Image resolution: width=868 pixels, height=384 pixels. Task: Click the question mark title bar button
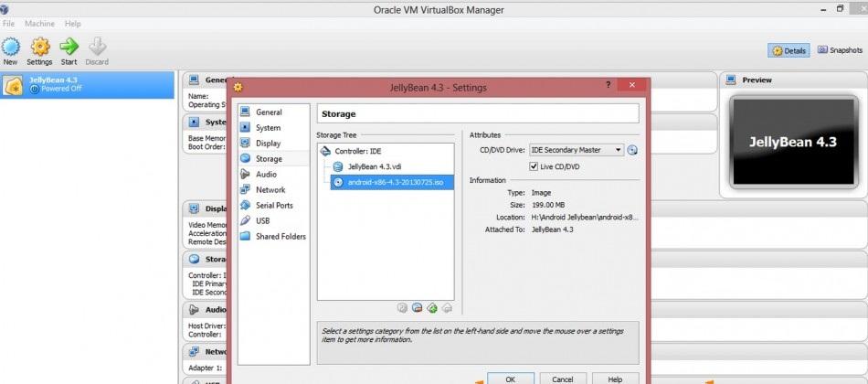(608, 85)
